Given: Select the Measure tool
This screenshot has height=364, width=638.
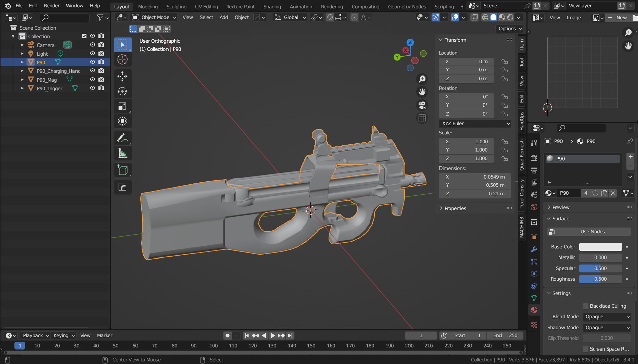Looking at the screenshot, I should (x=122, y=153).
